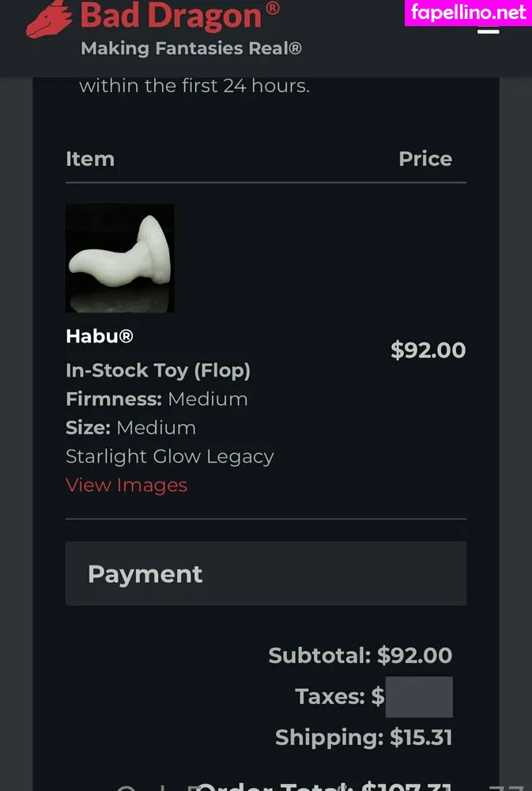Viewport: 532px width, 791px height.
Task: Click the Firmness: Medium detail
Action: pyautogui.click(x=157, y=399)
